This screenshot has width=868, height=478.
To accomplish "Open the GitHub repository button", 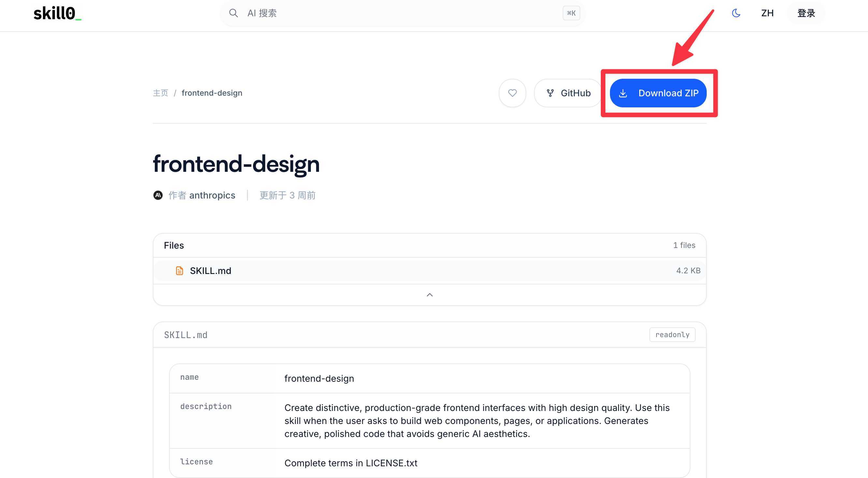I will click(x=568, y=93).
